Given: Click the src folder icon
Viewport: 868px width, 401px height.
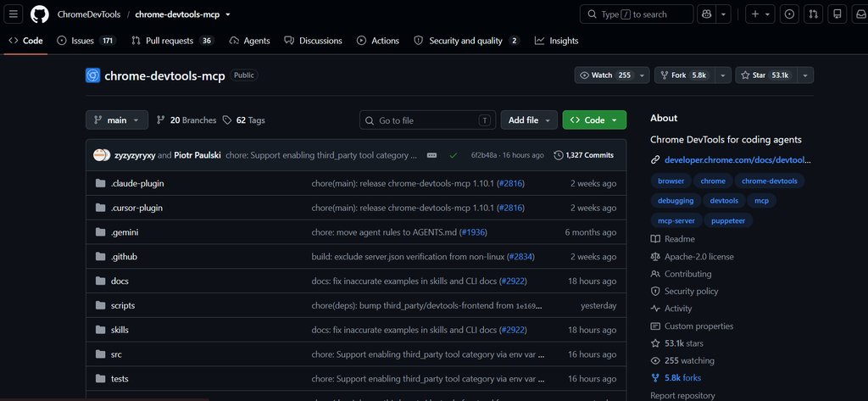Looking at the screenshot, I should [x=100, y=354].
